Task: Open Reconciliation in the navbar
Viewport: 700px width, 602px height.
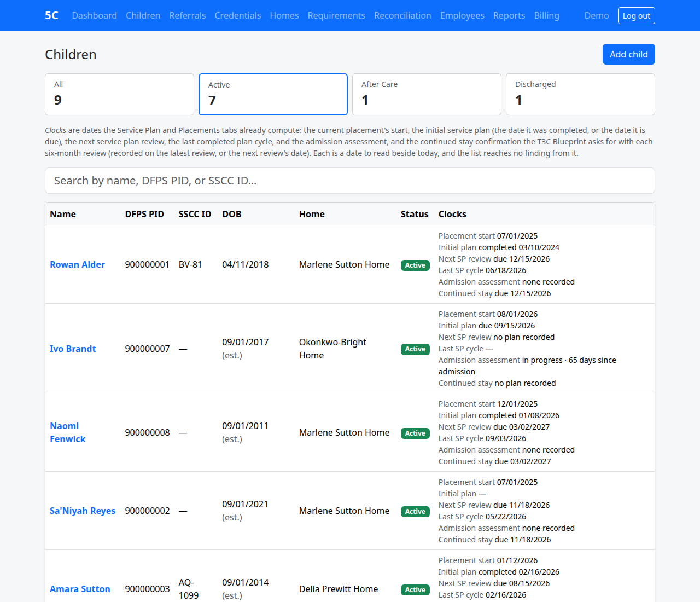Action: pyautogui.click(x=402, y=15)
